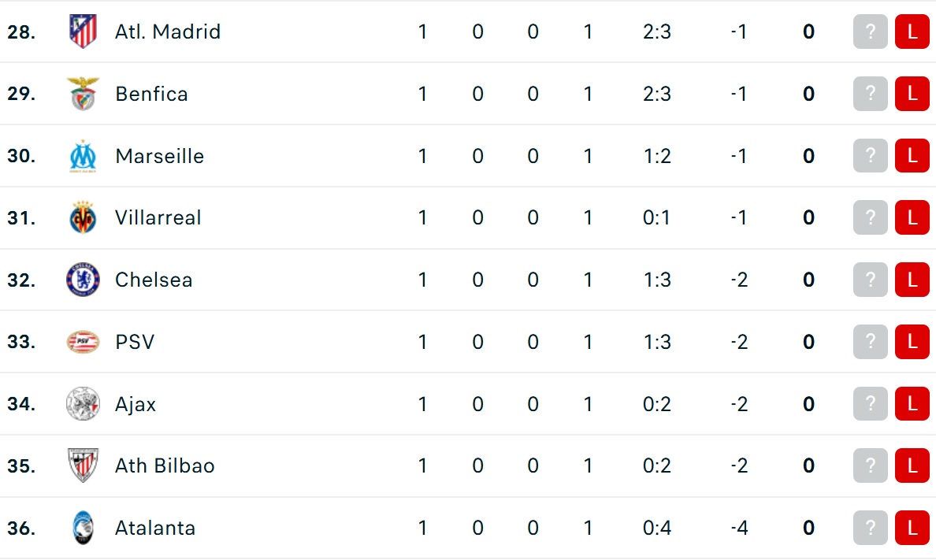Click the Villarreal team name
The height and width of the screenshot is (560, 936).
[x=158, y=217]
